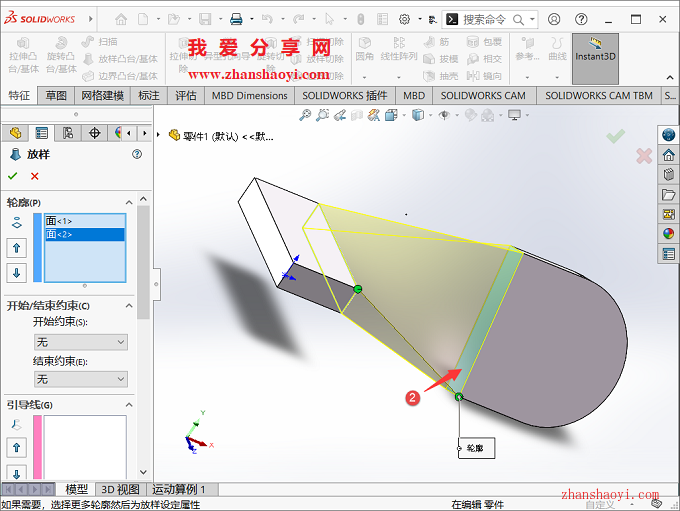Open the 3D 视图 bottom tab
This screenshot has height=511, width=680.
pyautogui.click(x=120, y=489)
